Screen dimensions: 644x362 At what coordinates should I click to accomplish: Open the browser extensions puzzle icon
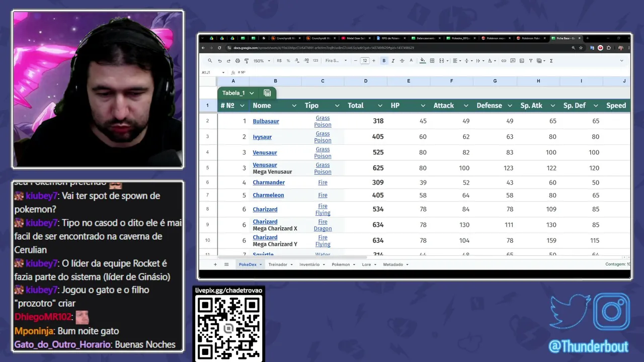click(609, 48)
